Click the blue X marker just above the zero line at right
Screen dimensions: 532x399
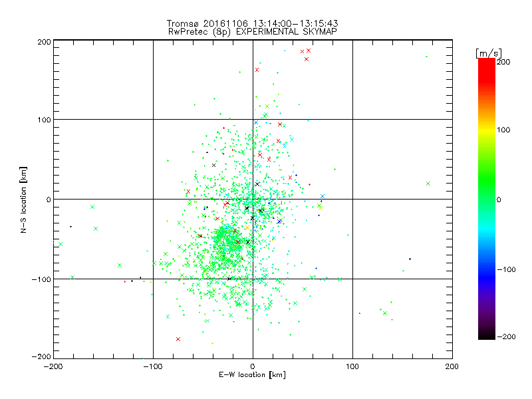click(323, 196)
